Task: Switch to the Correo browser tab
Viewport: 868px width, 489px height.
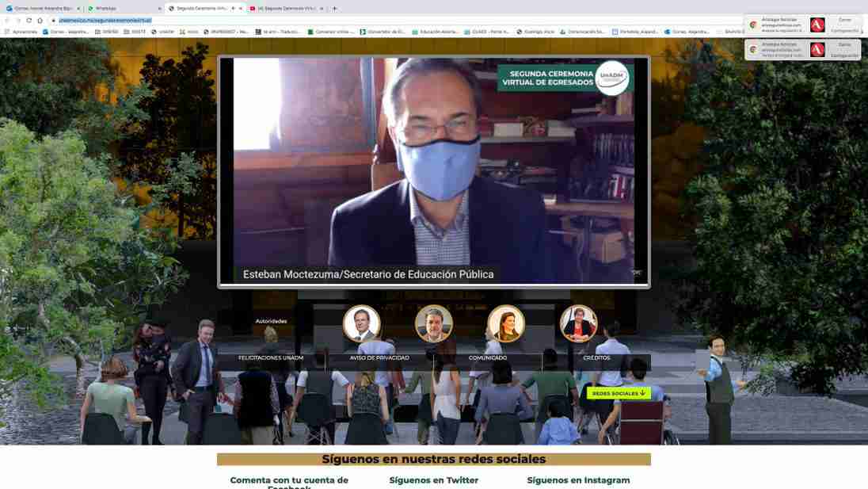Action: pyautogui.click(x=44, y=8)
